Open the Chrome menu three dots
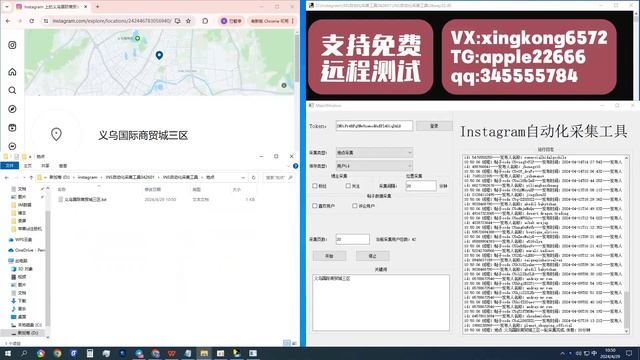 pyautogui.click(x=293, y=21)
